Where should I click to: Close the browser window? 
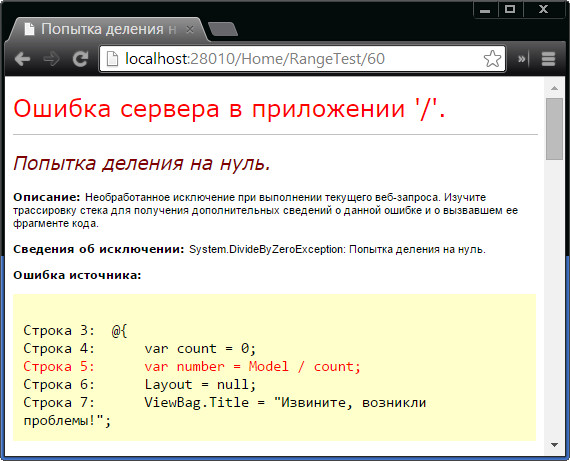(x=543, y=9)
